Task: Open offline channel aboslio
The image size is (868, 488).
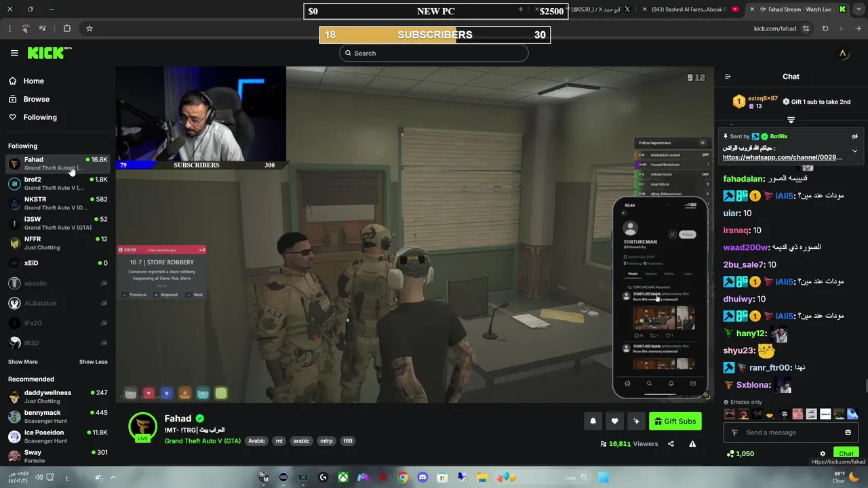Action: pyautogui.click(x=58, y=283)
